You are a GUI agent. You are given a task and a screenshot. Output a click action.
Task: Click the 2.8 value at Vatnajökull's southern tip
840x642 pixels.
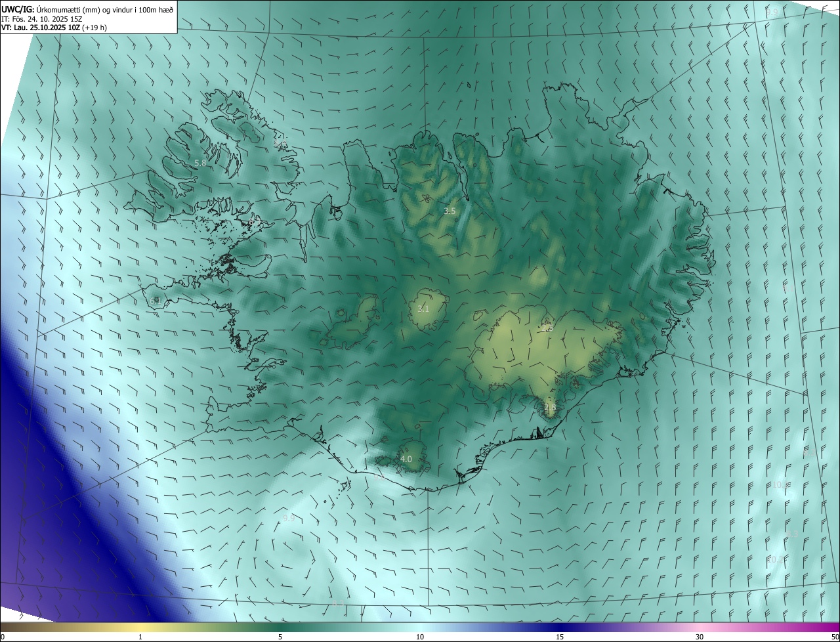tap(550, 408)
